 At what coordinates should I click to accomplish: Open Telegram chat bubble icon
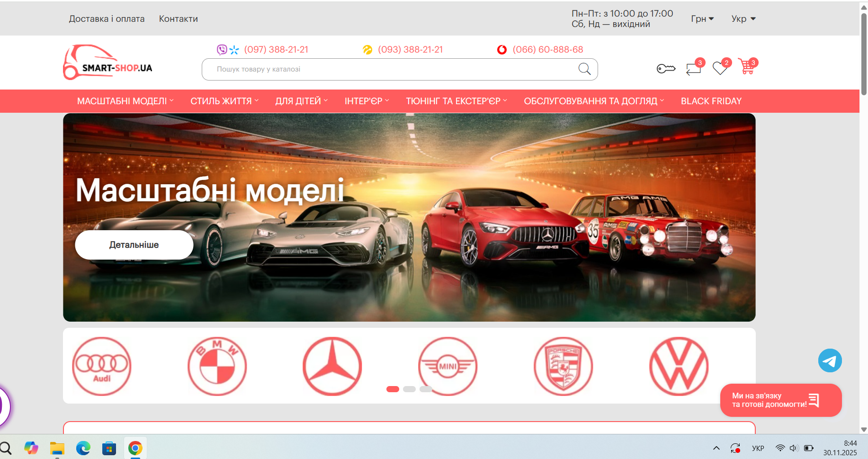tap(830, 360)
